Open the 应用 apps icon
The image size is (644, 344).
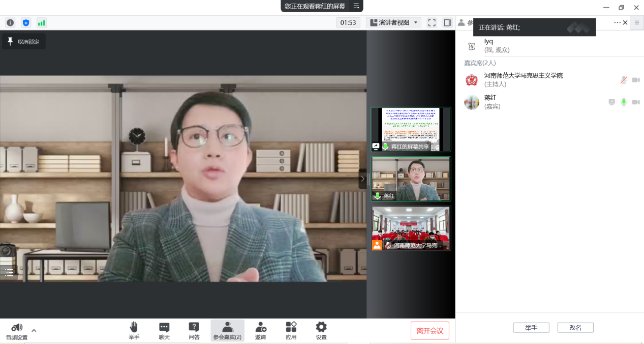point(291,330)
